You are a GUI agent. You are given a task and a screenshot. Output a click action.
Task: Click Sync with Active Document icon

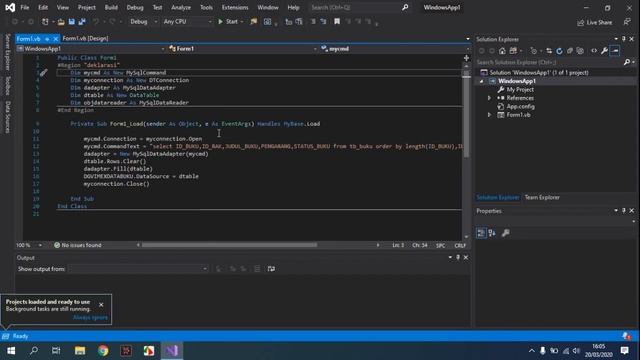[549, 51]
